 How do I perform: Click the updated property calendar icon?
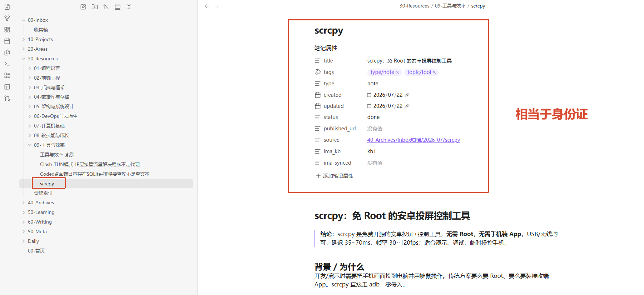pyautogui.click(x=317, y=106)
